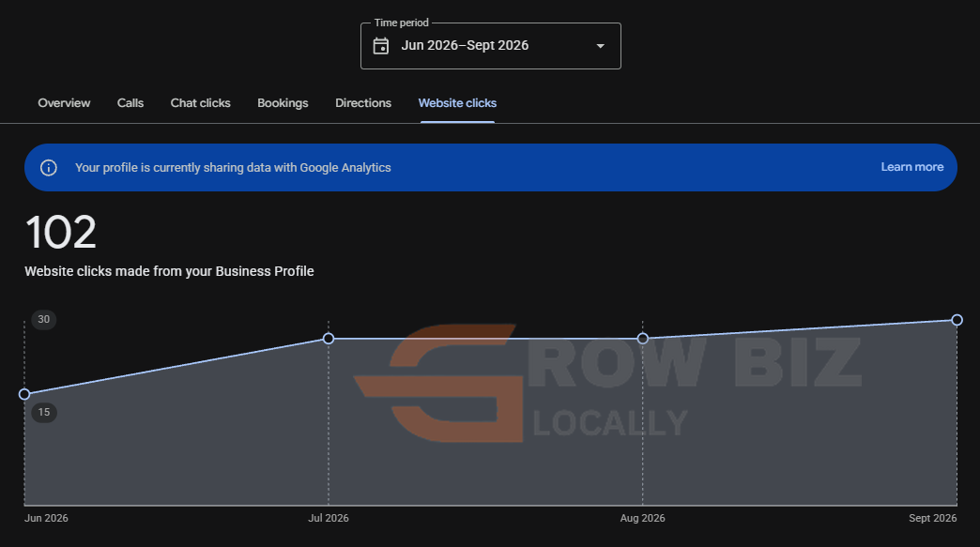Open the Directions tab

[x=363, y=103]
